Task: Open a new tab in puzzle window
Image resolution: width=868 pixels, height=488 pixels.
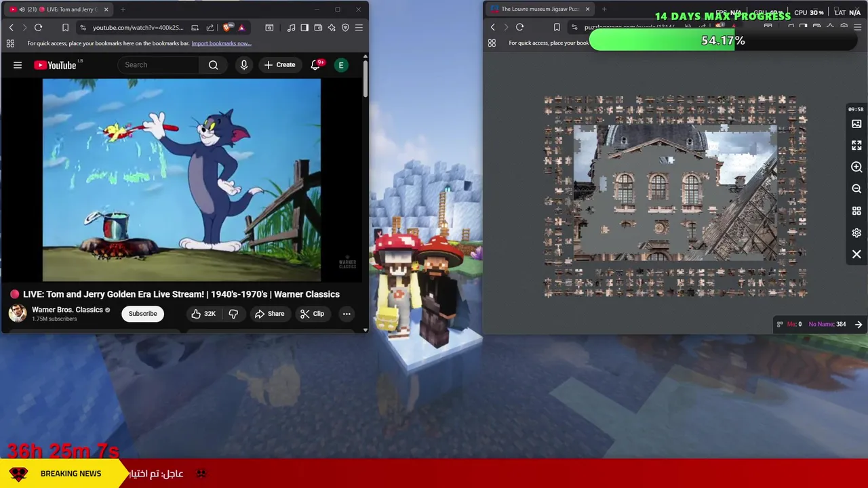Action: pos(604,9)
